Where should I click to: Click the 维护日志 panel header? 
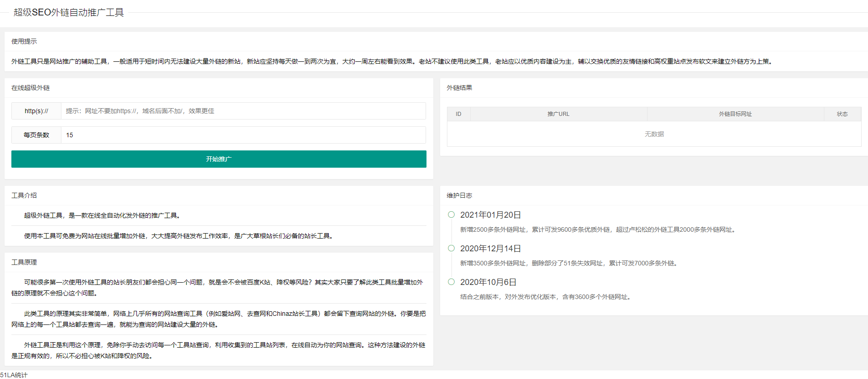click(459, 195)
